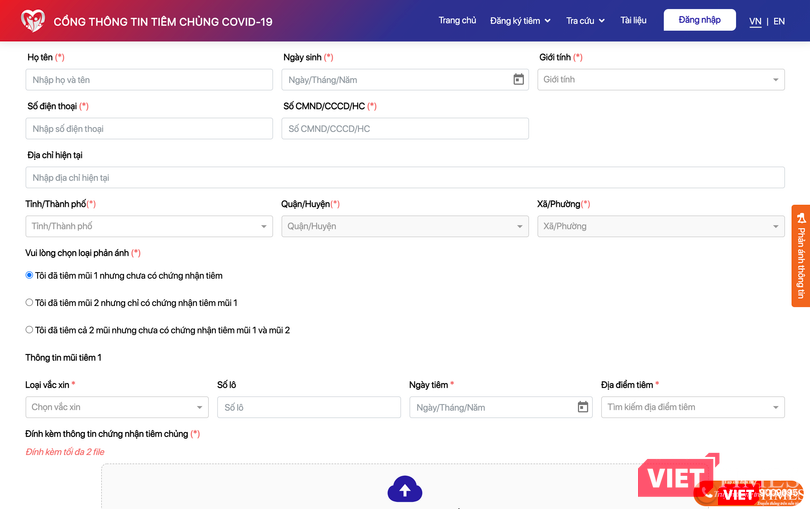Screen dimensions: 810x509
Task: Expand the Quận/Huyện dropdown
Action: (x=404, y=226)
